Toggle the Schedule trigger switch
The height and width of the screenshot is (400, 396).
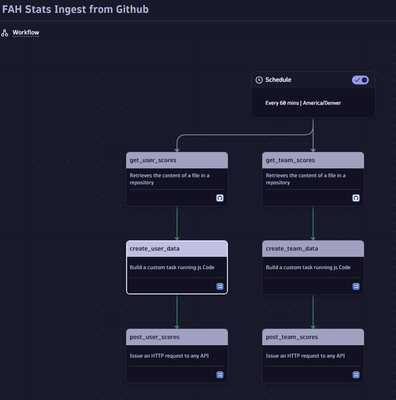pos(360,80)
